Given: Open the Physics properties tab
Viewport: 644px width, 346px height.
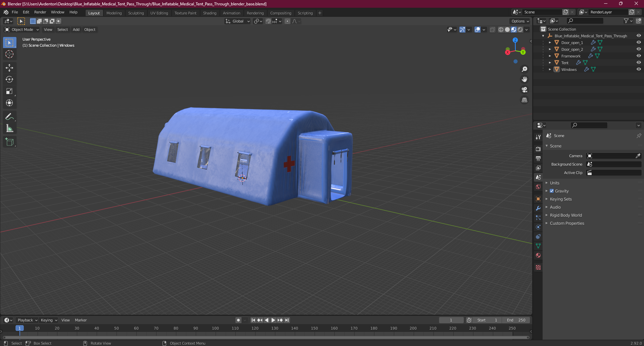Looking at the screenshot, I should pos(538,227).
